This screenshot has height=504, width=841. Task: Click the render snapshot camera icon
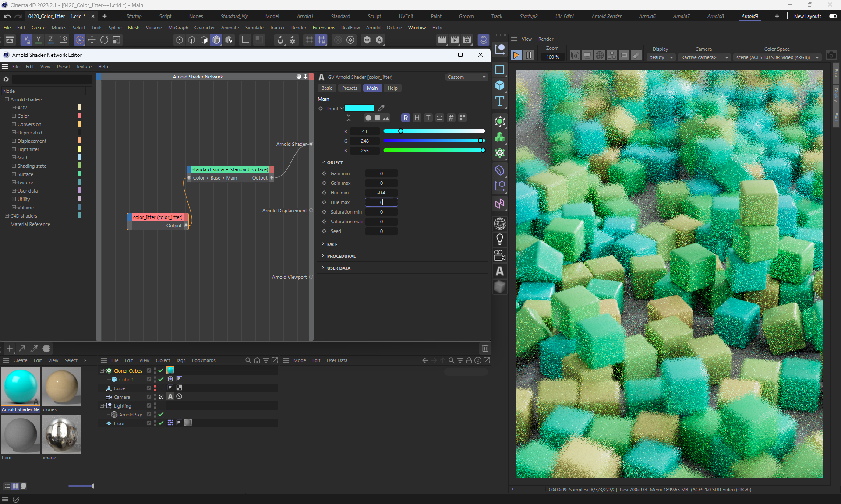(831, 55)
